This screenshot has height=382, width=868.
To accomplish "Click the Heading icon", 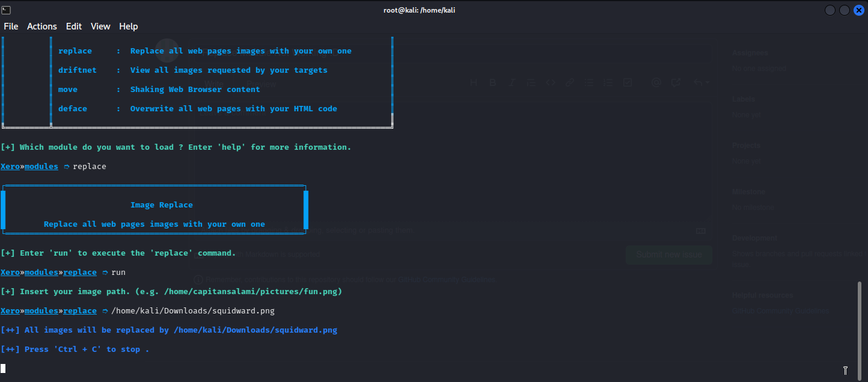I will [x=474, y=82].
